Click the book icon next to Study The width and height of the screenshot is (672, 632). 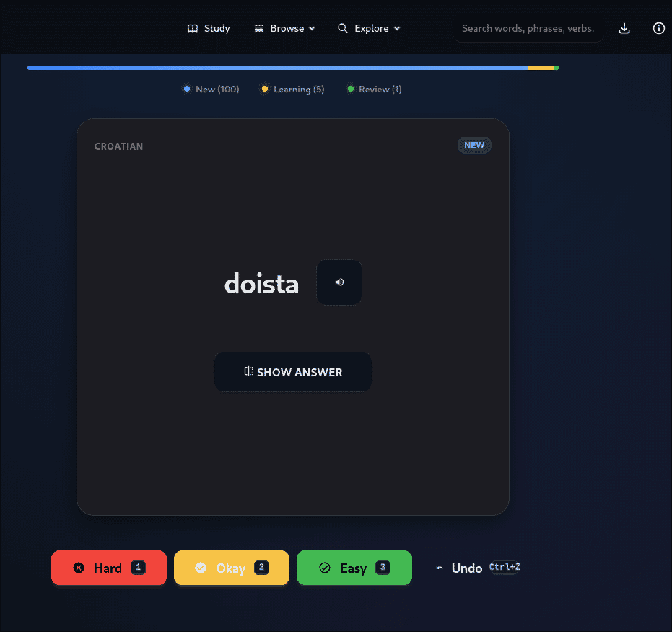tap(193, 28)
